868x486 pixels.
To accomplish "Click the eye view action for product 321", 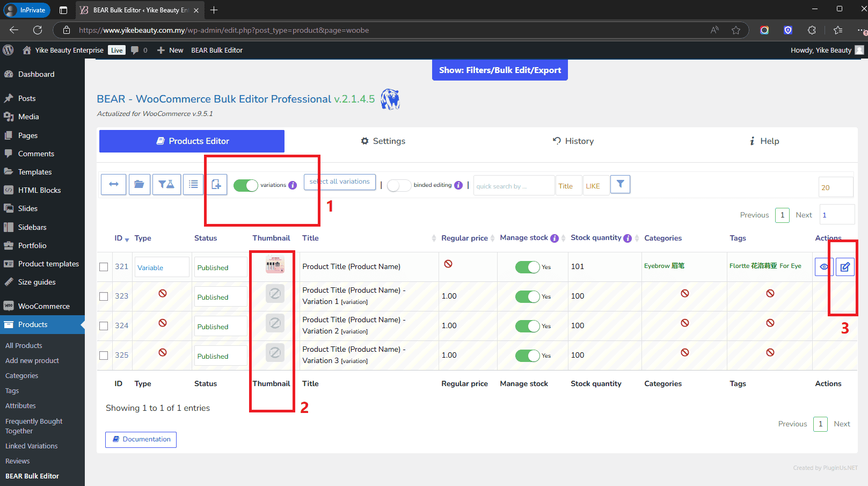I will click(824, 267).
